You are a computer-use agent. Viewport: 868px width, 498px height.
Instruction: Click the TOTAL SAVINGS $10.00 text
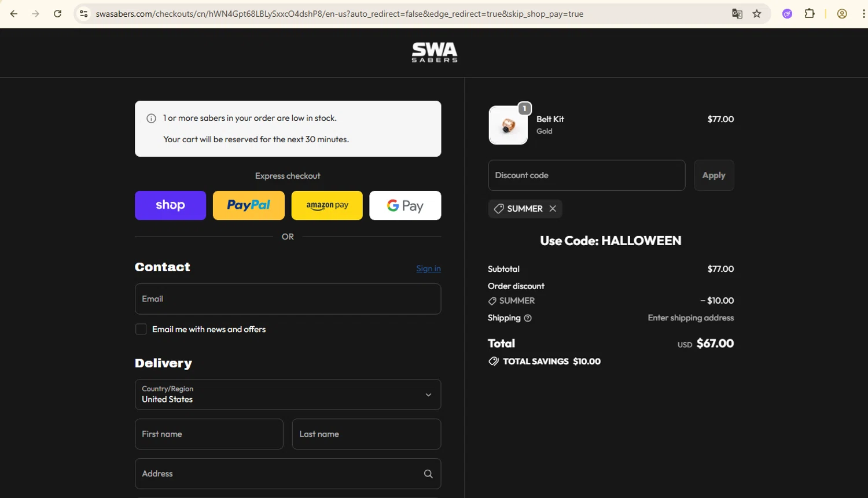pyautogui.click(x=551, y=361)
